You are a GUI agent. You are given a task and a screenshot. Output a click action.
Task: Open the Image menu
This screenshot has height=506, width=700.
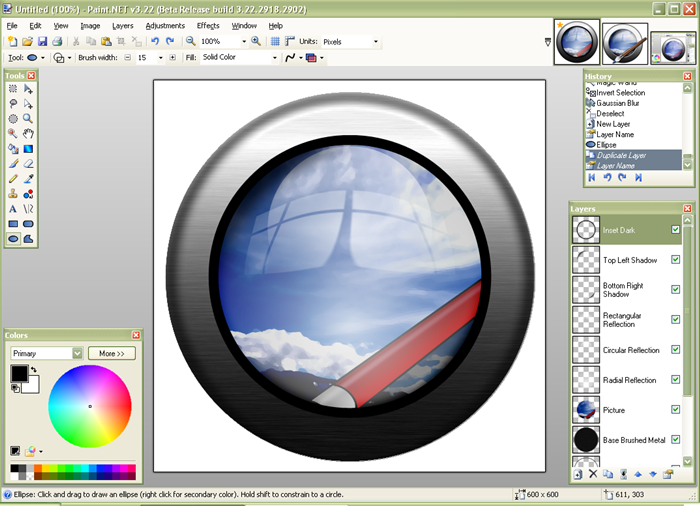[x=90, y=26]
